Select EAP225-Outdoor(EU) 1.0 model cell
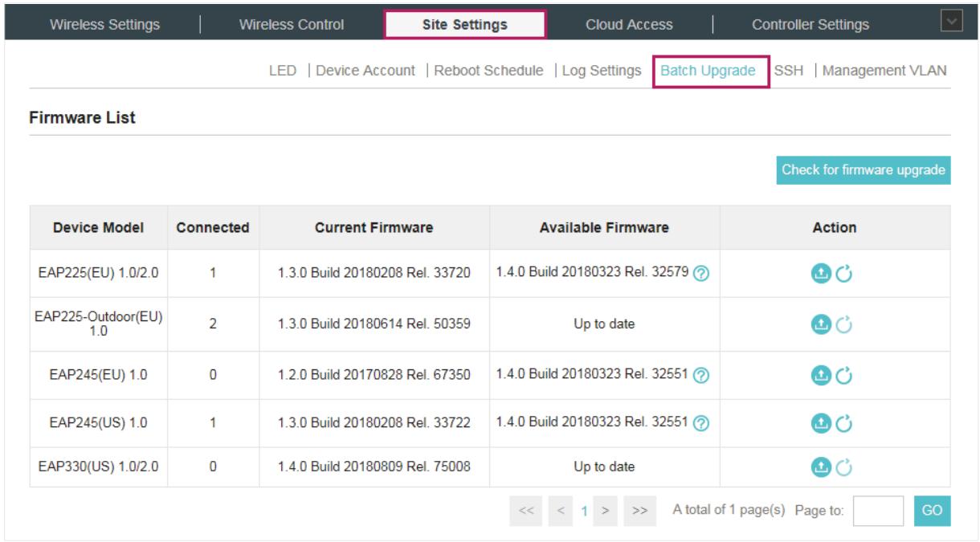This screenshot has height=542, width=980. coord(99,324)
